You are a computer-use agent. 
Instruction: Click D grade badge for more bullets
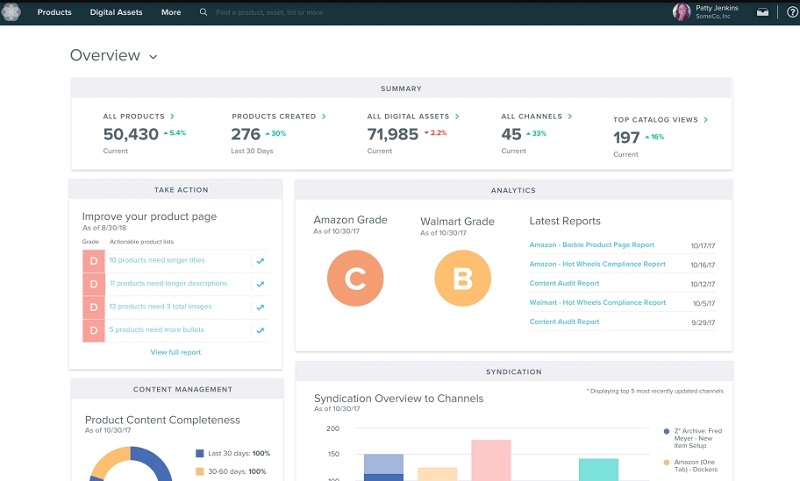point(93,331)
